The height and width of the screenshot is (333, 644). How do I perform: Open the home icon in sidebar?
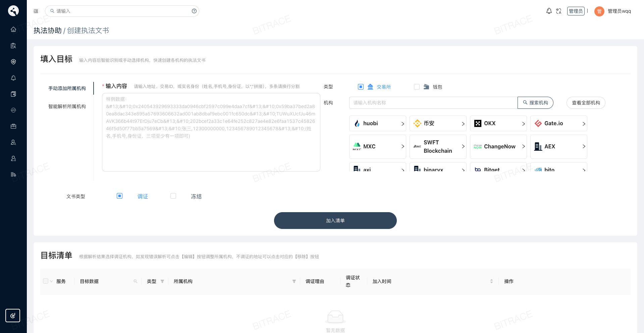(x=13, y=29)
